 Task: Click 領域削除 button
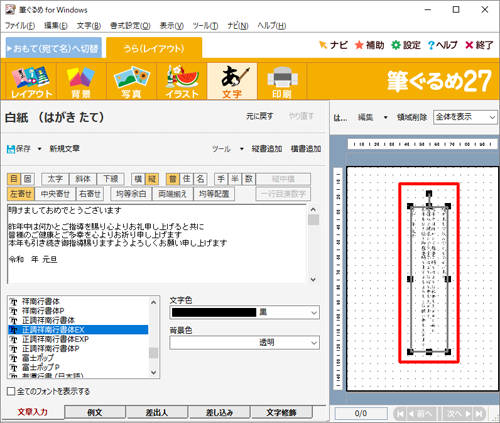coord(412,117)
